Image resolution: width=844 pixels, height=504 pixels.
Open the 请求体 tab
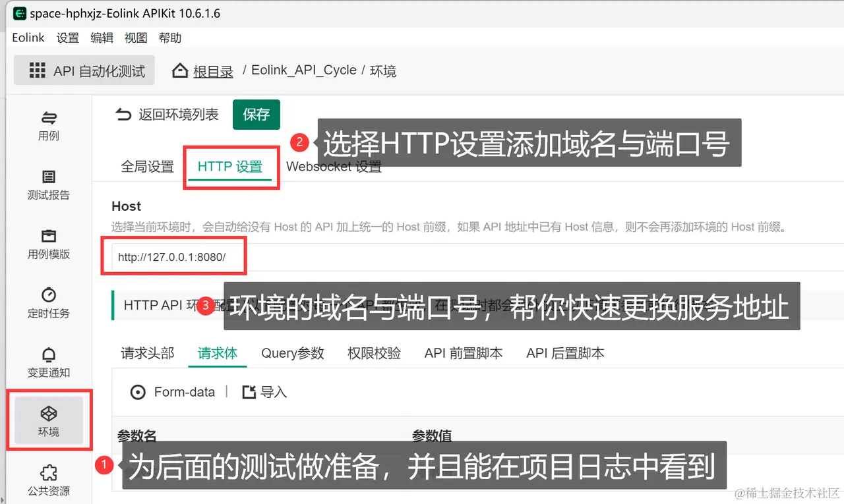point(218,353)
